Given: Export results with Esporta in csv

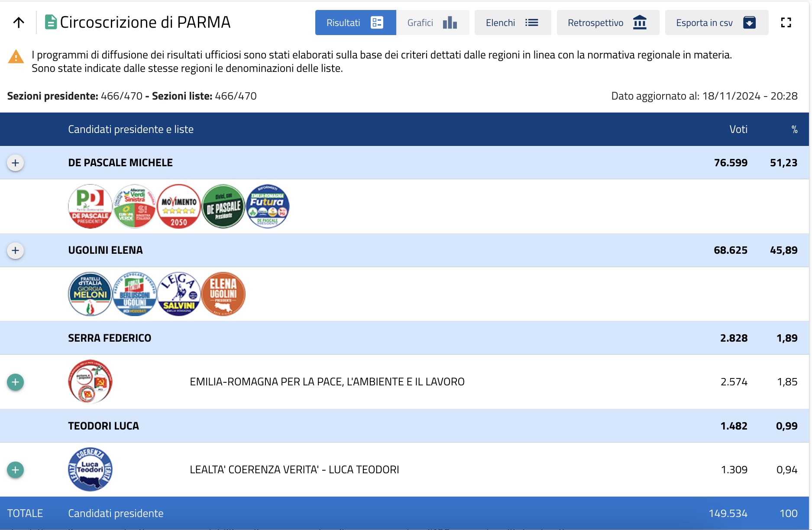Looking at the screenshot, I should [x=716, y=23].
